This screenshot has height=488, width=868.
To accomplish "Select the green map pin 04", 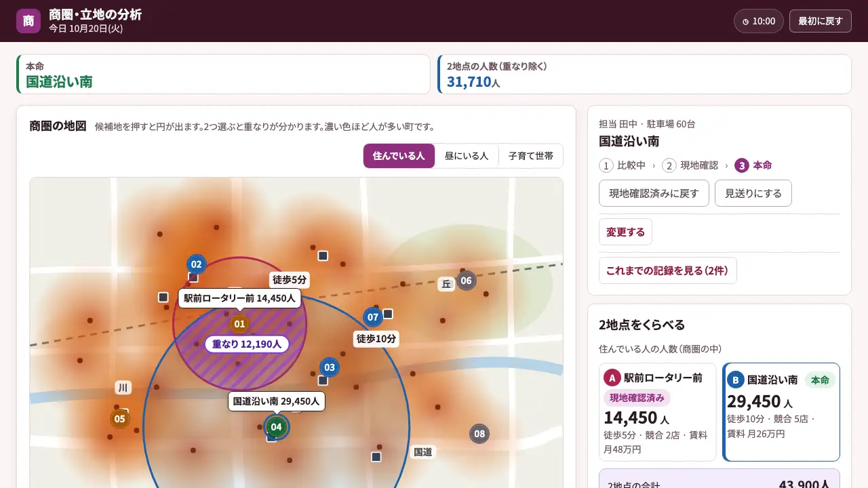I will click(x=276, y=427).
